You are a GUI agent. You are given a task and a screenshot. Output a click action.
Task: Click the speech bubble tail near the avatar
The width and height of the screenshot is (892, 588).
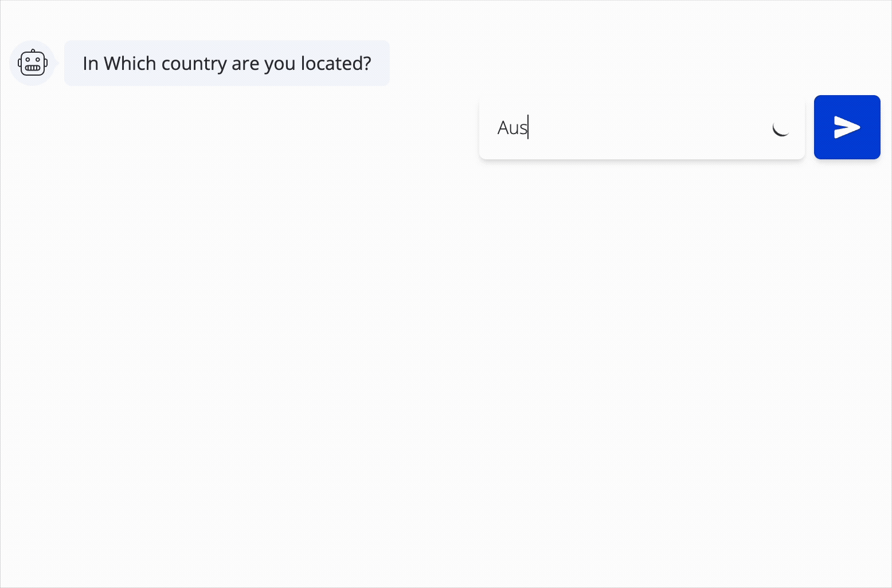tap(59, 63)
